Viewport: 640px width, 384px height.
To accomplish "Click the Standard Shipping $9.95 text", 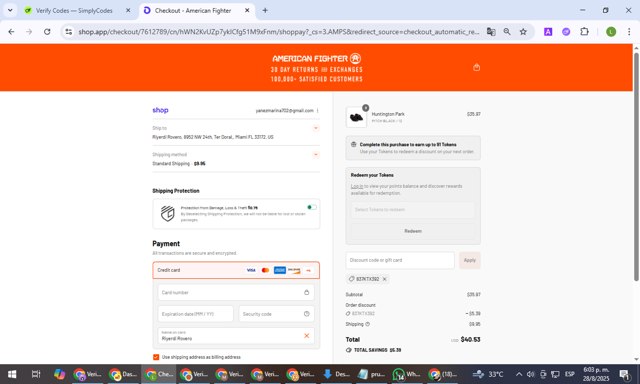I will click(x=179, y=164).
